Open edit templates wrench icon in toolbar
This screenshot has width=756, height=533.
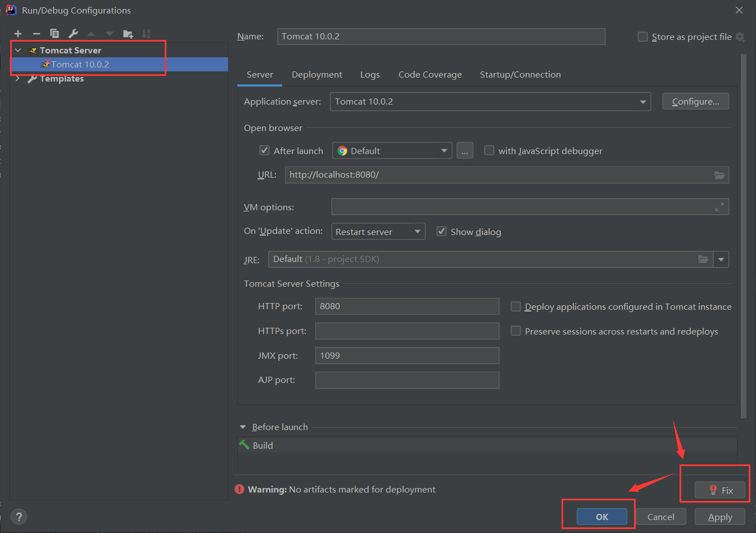click(73, 34)
